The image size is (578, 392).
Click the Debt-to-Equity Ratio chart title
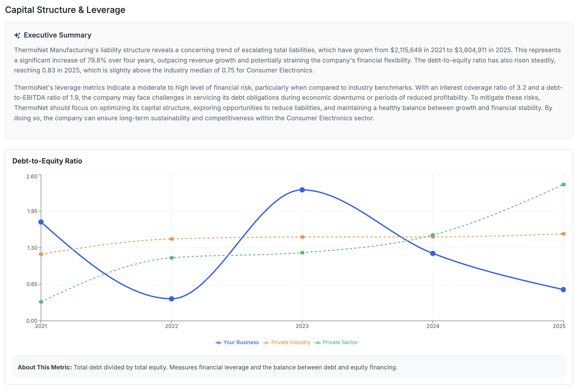pos(47,161)
